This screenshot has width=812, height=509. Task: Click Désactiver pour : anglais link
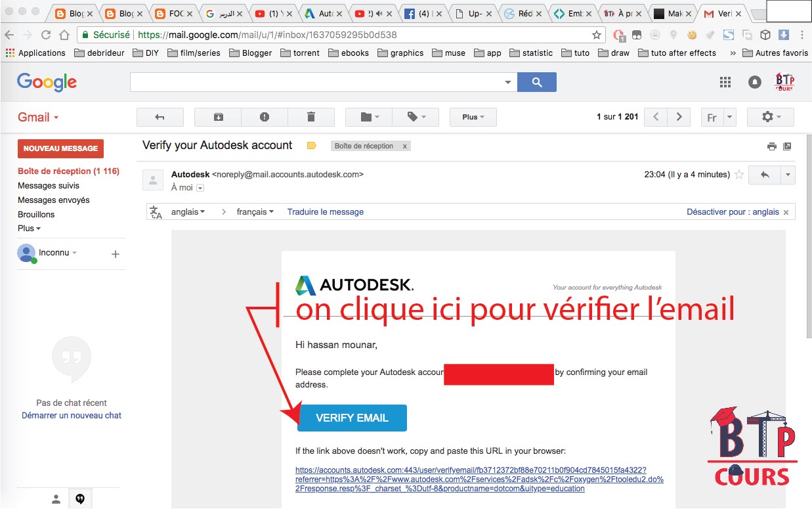[x=733, y=211]
